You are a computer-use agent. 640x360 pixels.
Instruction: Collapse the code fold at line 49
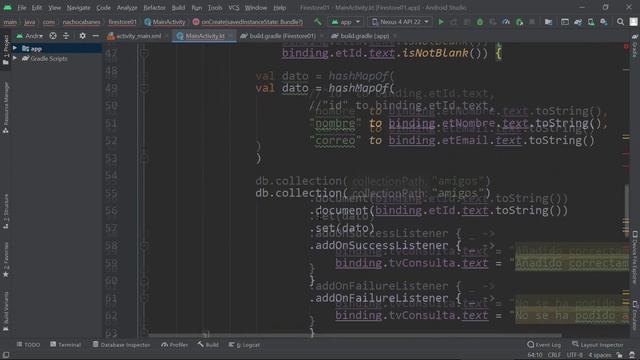[x=144, y=88]
